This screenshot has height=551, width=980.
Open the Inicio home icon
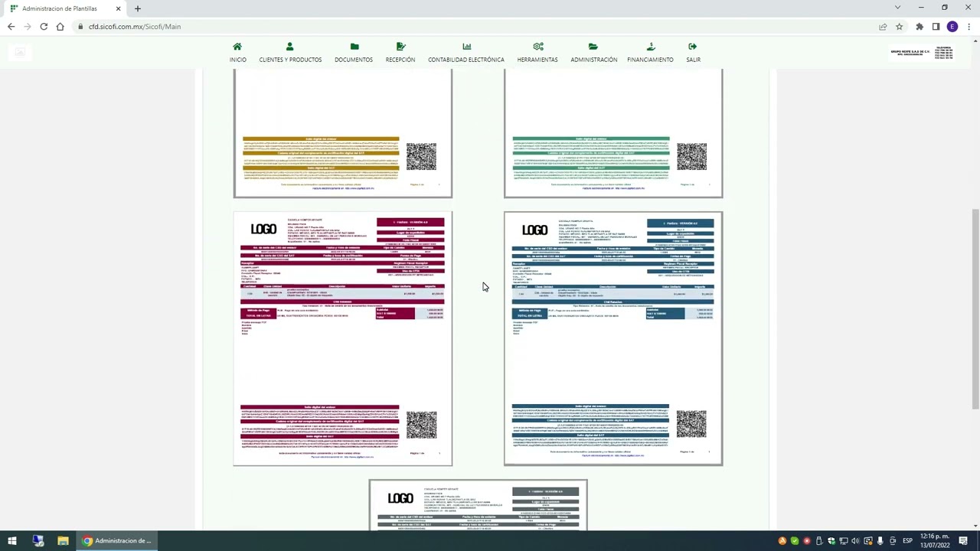pyautogui.click(x=237, y=47)
